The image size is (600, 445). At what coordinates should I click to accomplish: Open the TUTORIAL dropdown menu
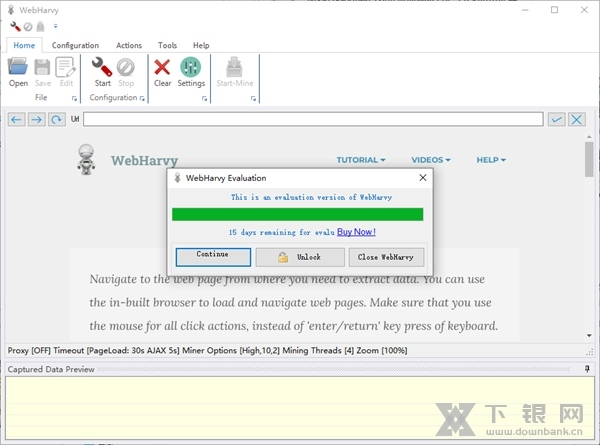coord(360,160)
